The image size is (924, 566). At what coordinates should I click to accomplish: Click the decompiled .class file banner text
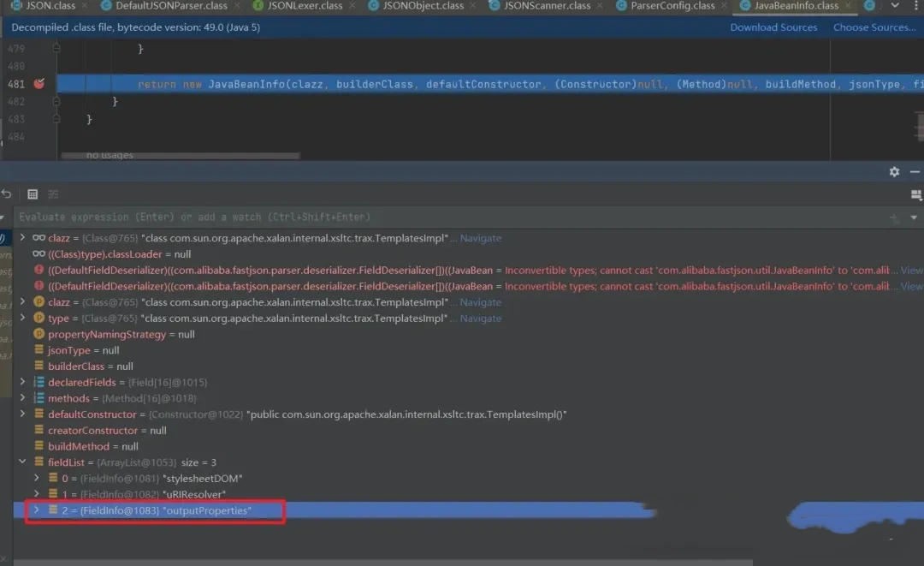pyautogui.click(x=135, y=27)
